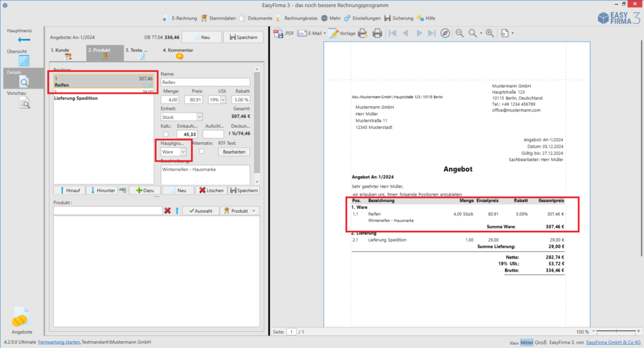Open the Mehr menu
The height and width of the screenshot is (348, 644).
pos(331,18)
